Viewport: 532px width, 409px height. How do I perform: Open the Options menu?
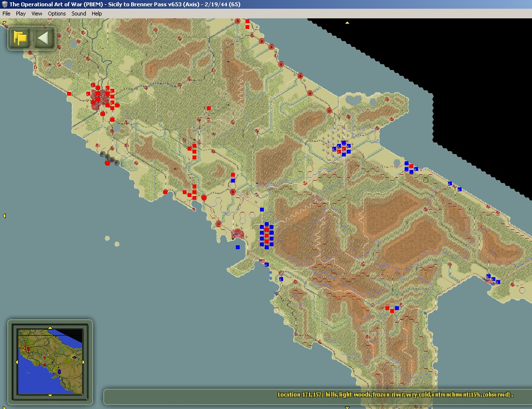pos(56,14)
